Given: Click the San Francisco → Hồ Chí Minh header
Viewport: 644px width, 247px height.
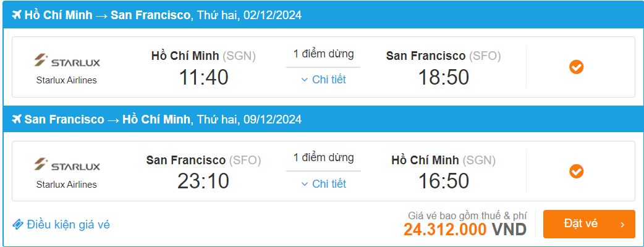Looking at the screenshot, I should point(108,119).
